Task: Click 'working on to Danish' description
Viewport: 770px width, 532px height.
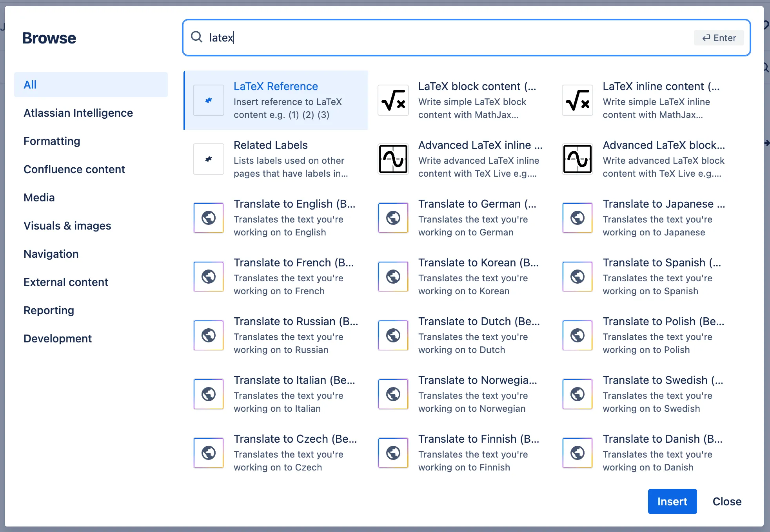Action: click(x=648, y=467)
